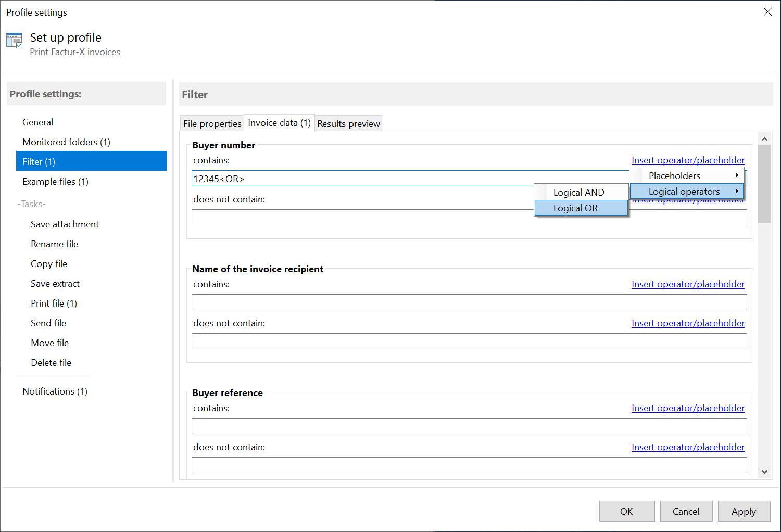Focus Buyer reference contains field

469,426
